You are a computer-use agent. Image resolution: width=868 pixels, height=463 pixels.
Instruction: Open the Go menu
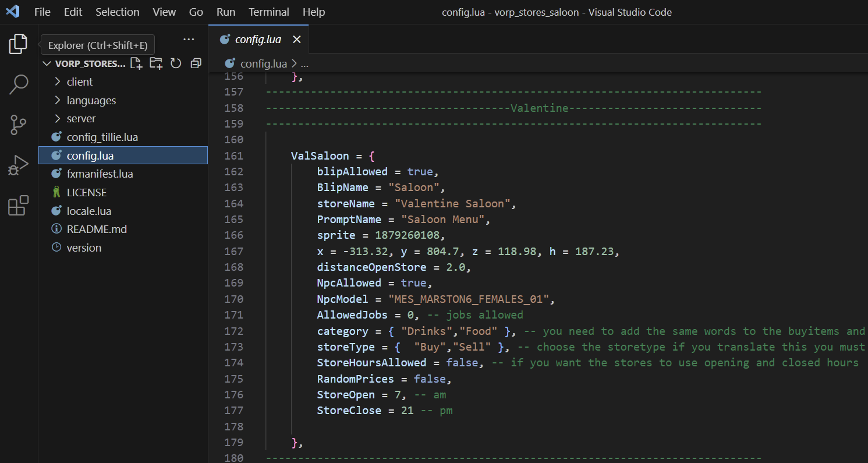click(196, 12)
